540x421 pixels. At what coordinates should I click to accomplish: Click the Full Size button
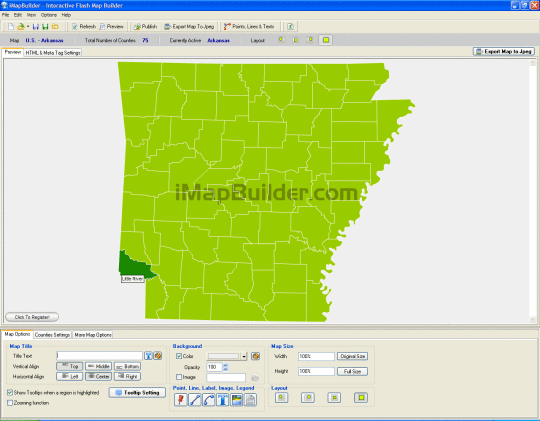point(352,371)
